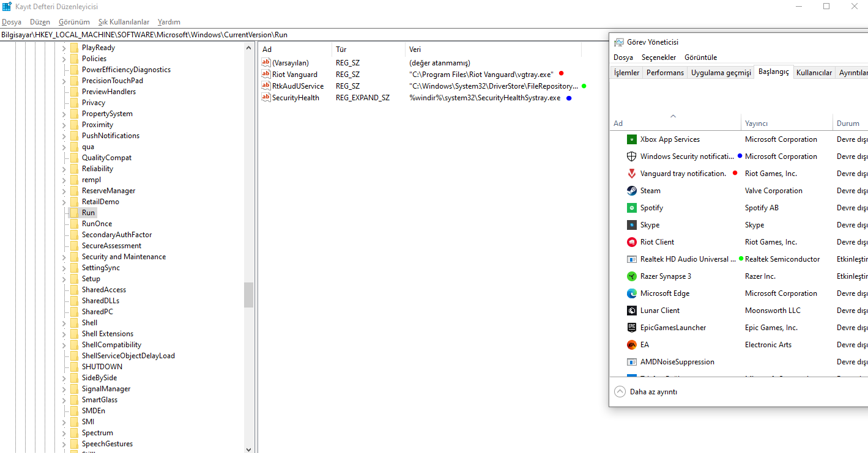The height and width of the screenshot is (453, 868).
Task: Click the Lunar Client icon
Action: coord(632,311)
